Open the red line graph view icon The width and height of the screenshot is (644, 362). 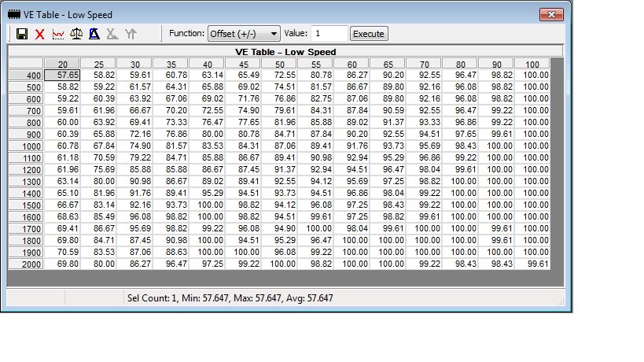coord(58,34)
